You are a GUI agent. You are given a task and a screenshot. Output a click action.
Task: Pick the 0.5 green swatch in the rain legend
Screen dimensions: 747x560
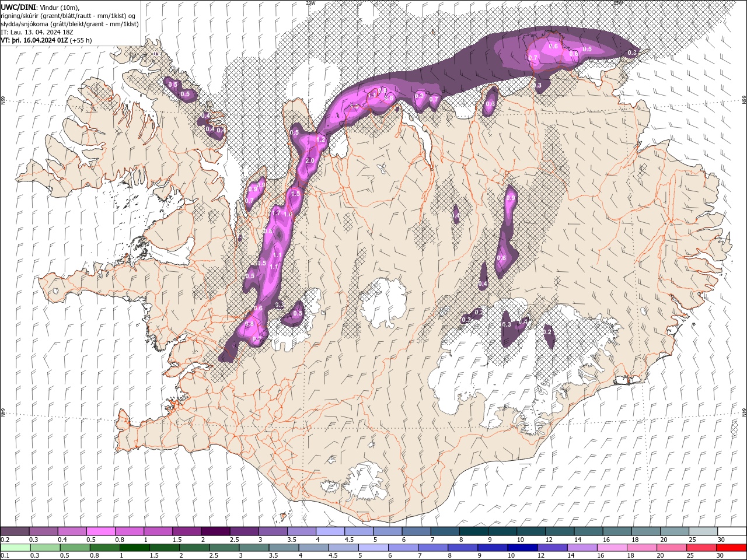(75, 548)
